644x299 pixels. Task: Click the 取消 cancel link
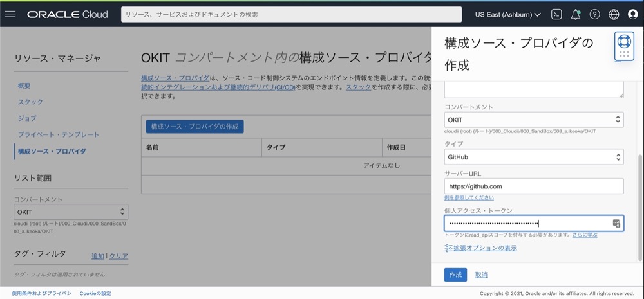click(481, 275)
